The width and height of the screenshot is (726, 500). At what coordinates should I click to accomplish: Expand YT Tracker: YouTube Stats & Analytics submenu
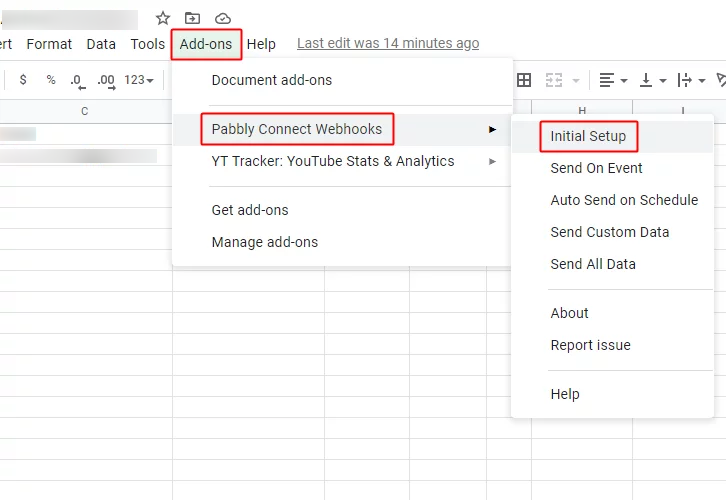pos(342,161)
